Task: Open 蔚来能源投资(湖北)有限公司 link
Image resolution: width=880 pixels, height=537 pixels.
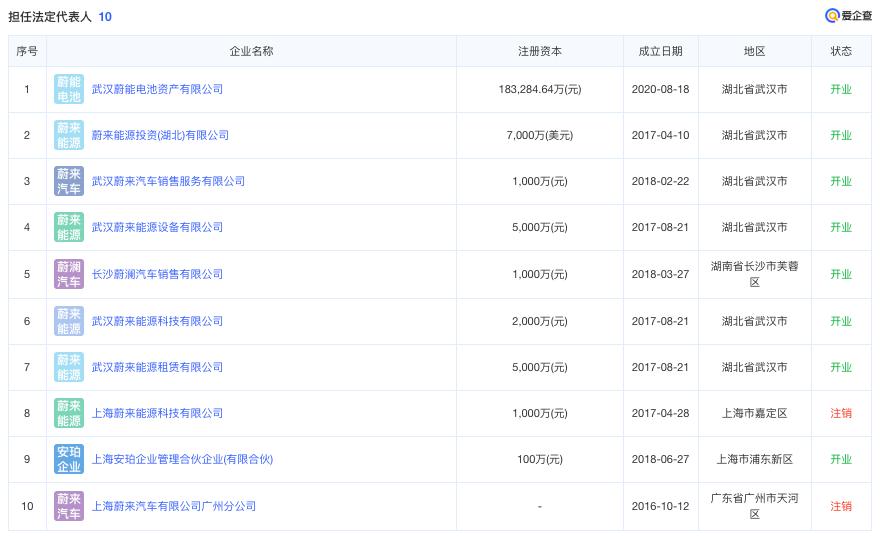Action: 160,135
